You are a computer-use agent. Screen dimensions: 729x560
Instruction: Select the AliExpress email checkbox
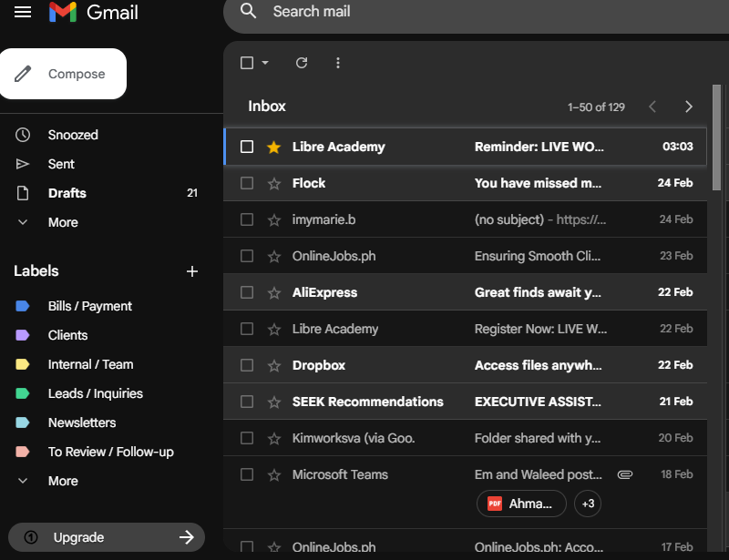247,292
